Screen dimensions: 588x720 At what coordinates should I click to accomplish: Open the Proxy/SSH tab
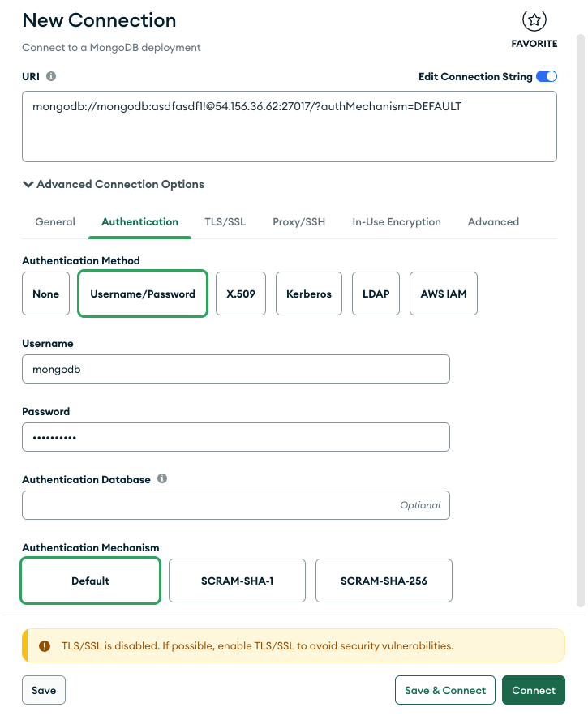tap(299, 222)
